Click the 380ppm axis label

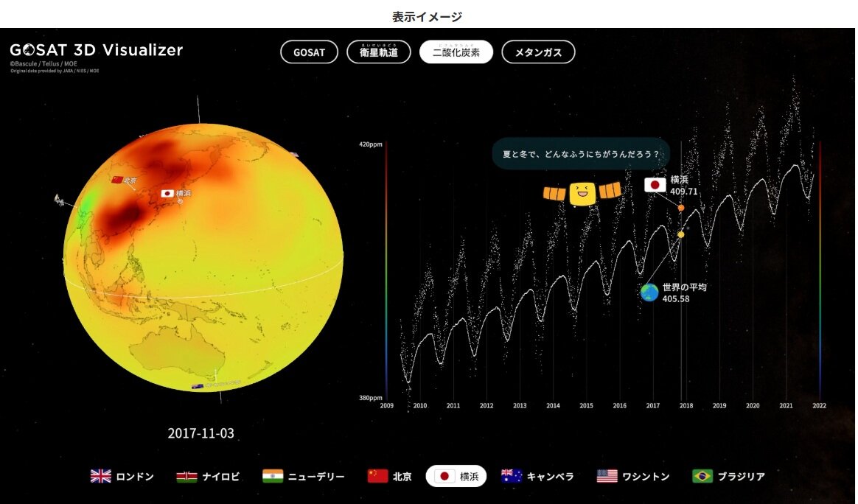click(371, 398)
